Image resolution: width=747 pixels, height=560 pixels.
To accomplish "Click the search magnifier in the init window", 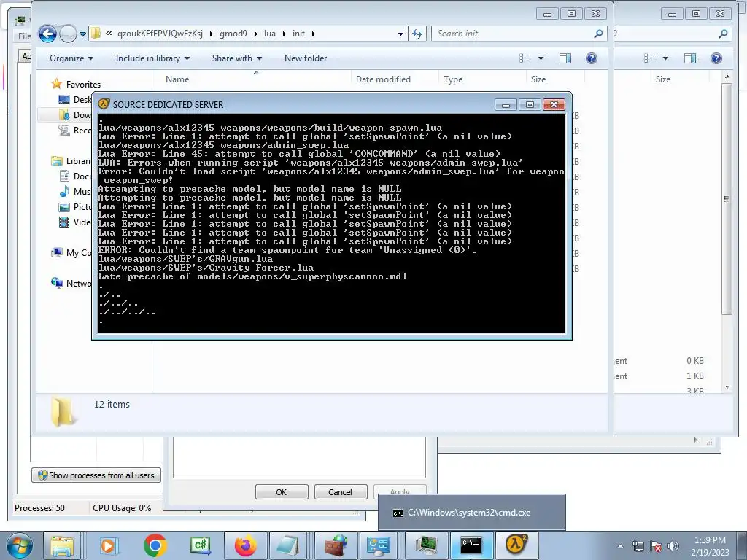I will 598,34.
